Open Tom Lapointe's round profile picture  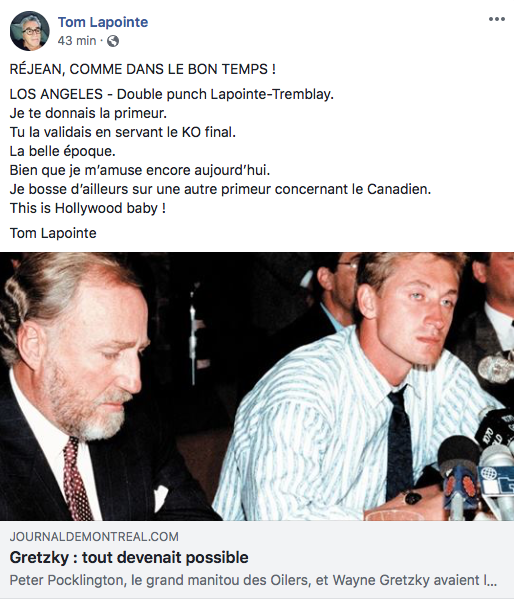29,31
